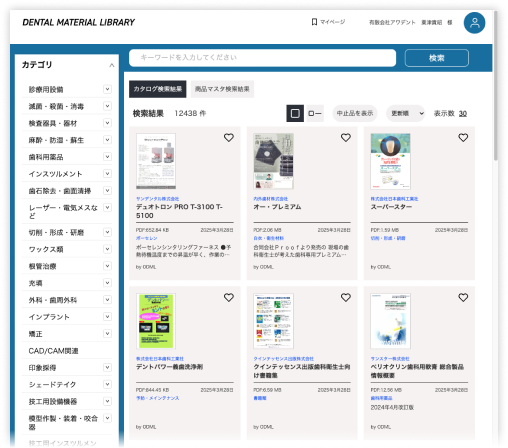Open the 更新順 sort dropdown

pyautogui.click(x=406, y=113)
